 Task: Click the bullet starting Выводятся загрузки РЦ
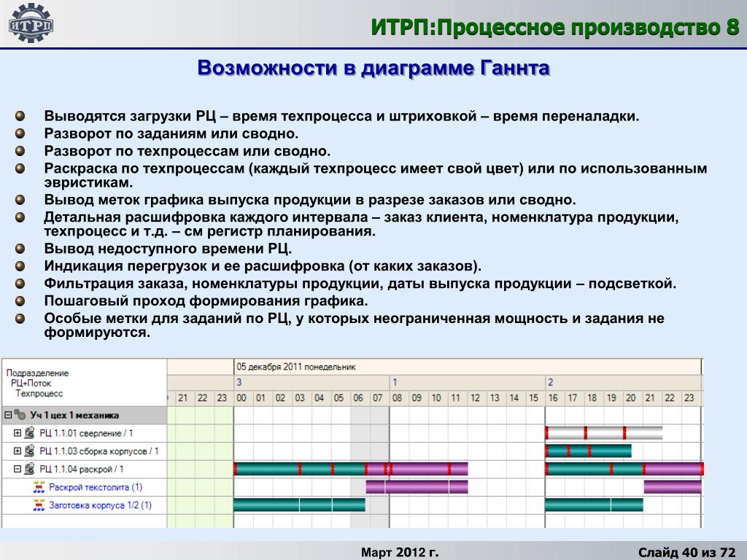pyautogui.click(x=341, y=116)
